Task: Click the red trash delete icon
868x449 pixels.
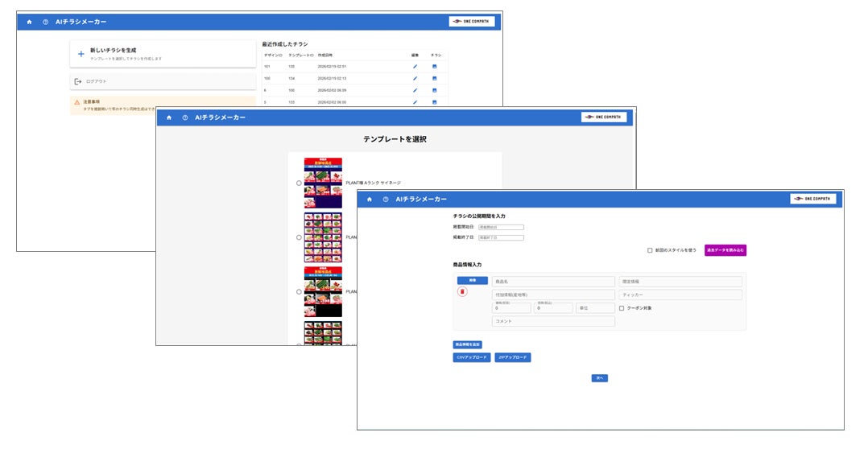Action: click(x=462, y=291)
